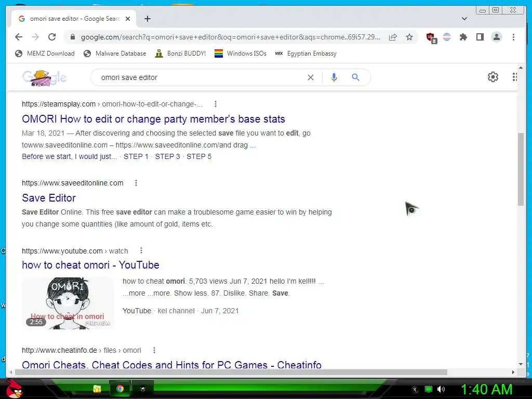Open the Chrome profile avatar
The image size is (532, 399).
point(496,37)
